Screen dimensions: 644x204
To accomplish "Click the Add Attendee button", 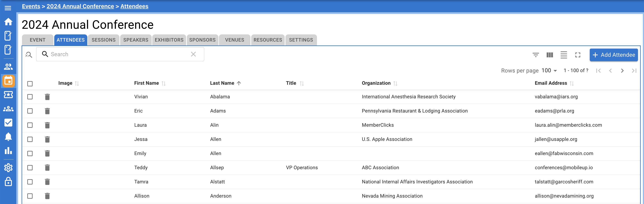I will click(x=614, y=55).
